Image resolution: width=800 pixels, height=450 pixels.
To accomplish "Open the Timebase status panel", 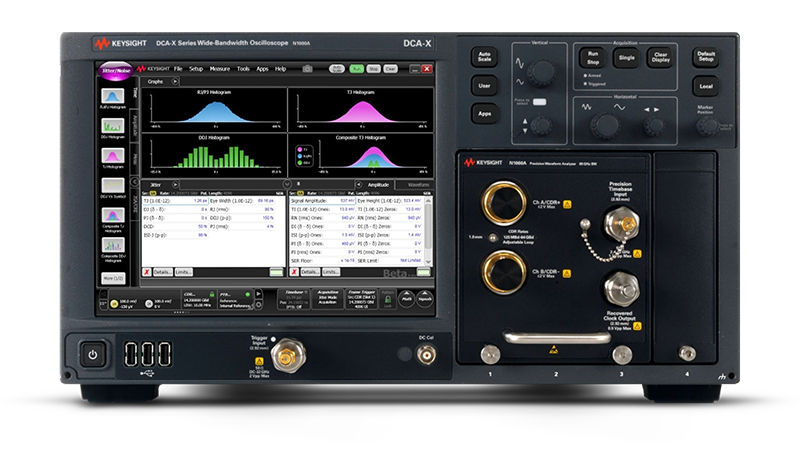I will coord(293,299).
